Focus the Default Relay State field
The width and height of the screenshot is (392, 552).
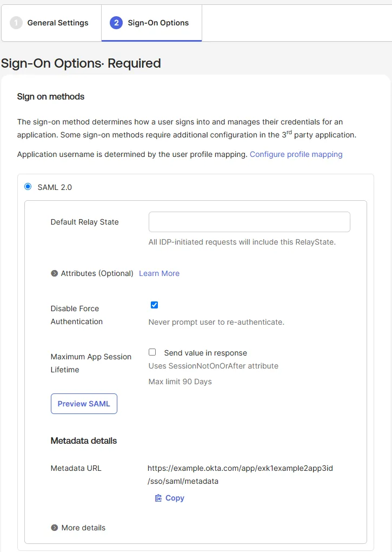(249, 222)
